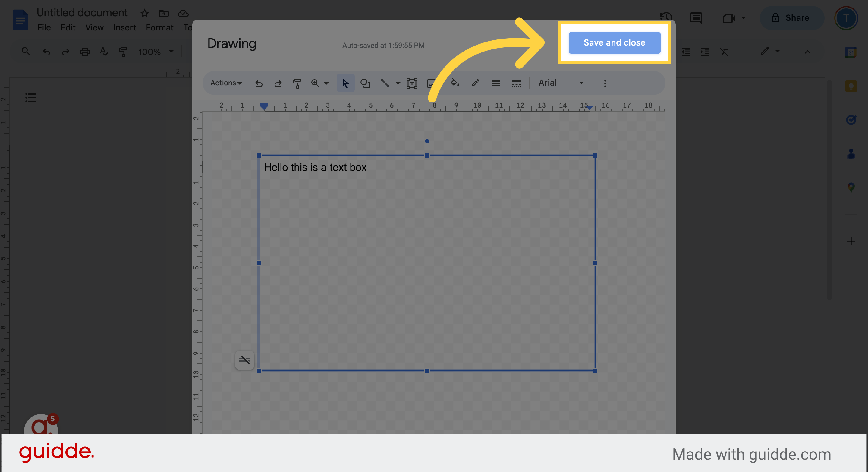
Task: Select the Shape tool in the drawing toolbar
Action: tap(365, 83)
